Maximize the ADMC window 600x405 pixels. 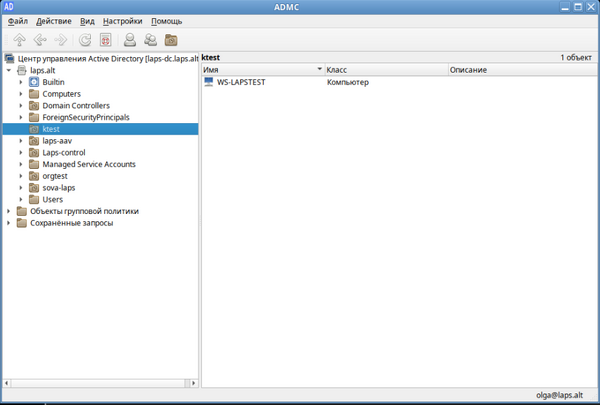point(578,7)
